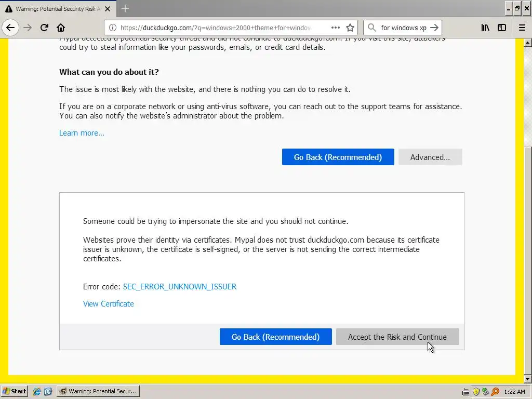Submit search with the arrow icon
Viewport: 532px width, 399px height.
434,28
